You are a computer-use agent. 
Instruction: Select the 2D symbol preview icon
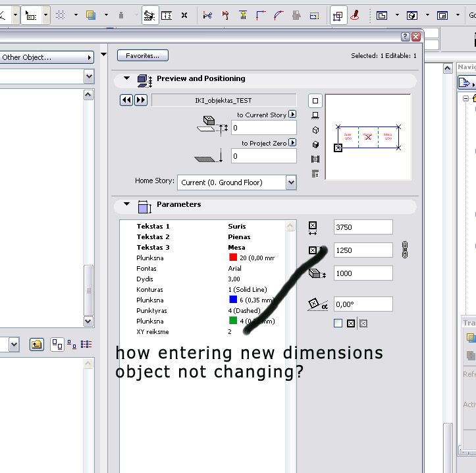tap(315, 101)
